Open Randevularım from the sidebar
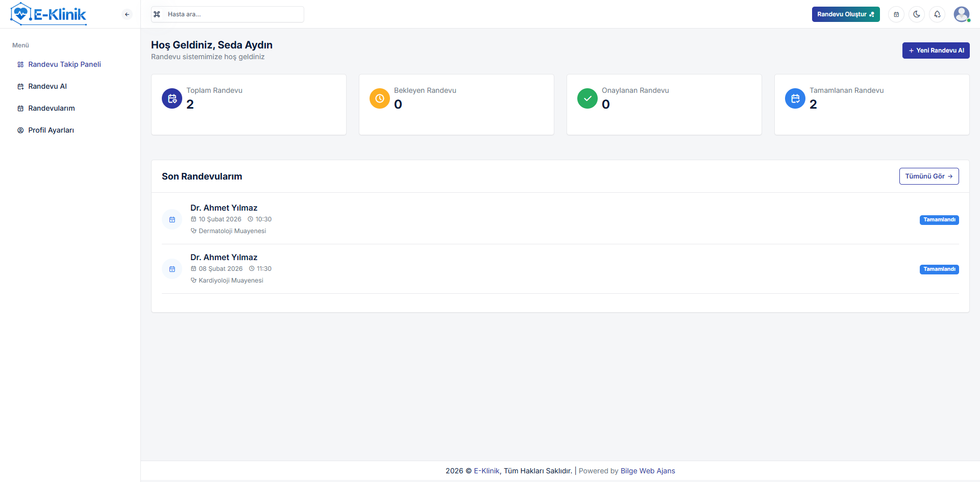The height and width of the screenshot is (482, 980). pos(52,108)
